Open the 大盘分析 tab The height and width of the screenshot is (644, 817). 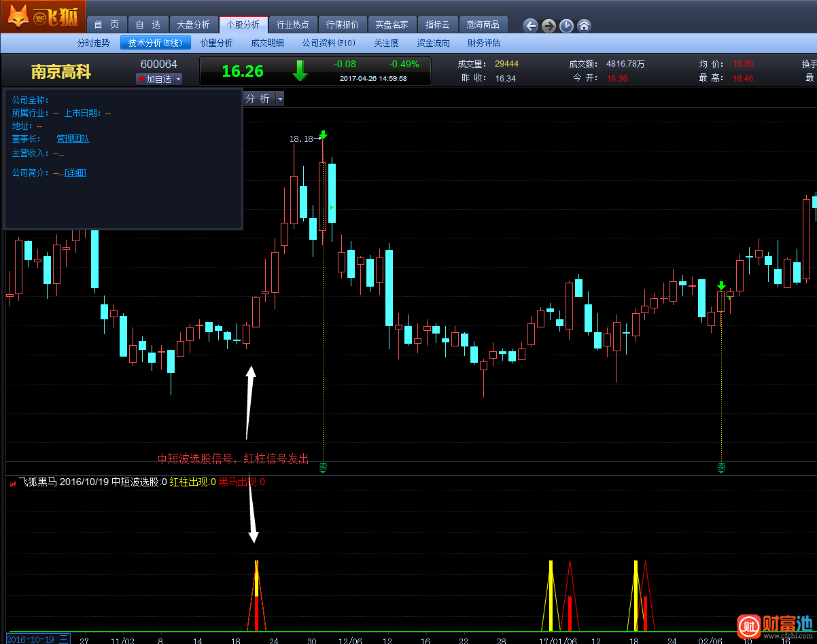pyautogui.click(x=194, y=24)
